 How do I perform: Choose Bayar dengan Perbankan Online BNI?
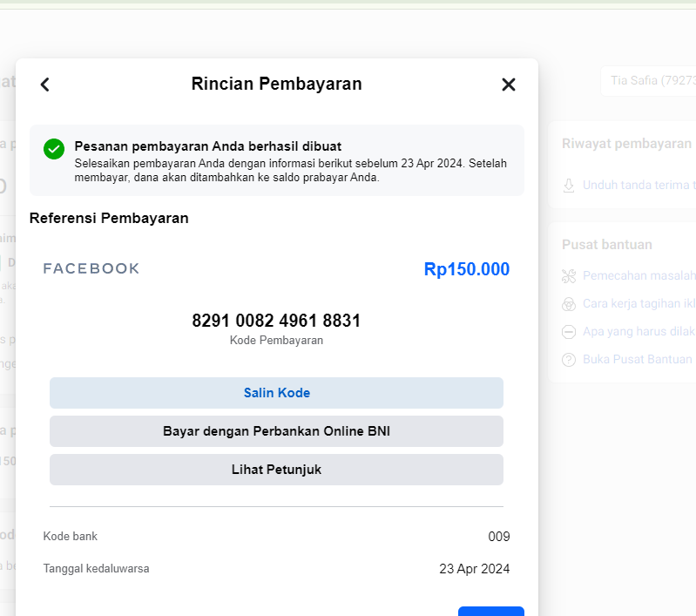276,431
